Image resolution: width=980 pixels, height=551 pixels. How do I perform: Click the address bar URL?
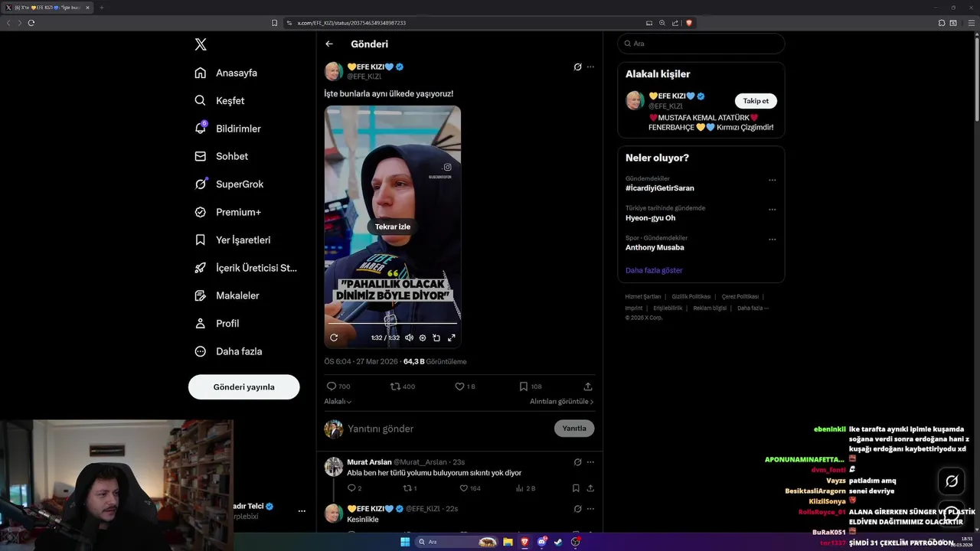[351, 23]
